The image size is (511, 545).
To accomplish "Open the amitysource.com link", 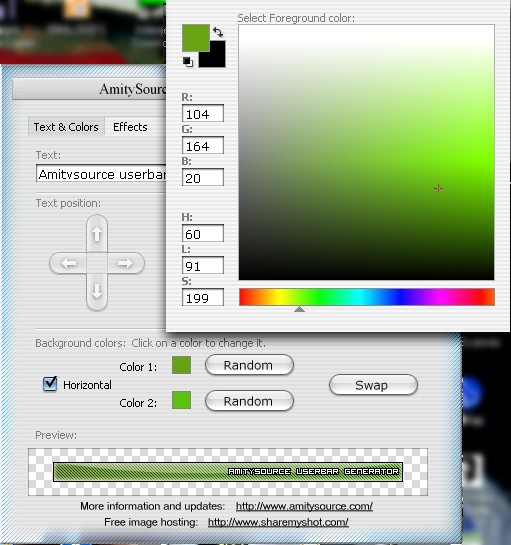I will click(304, 506).
